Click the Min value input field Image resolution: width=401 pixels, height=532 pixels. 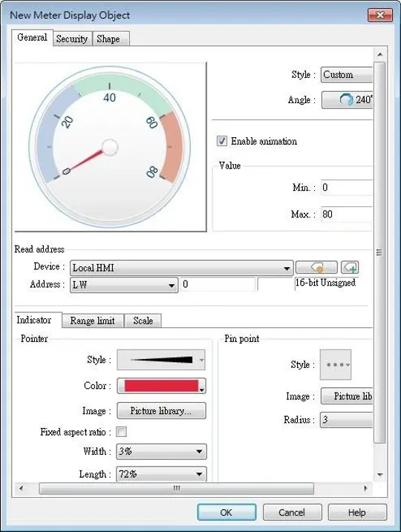[x=347, y=188]
